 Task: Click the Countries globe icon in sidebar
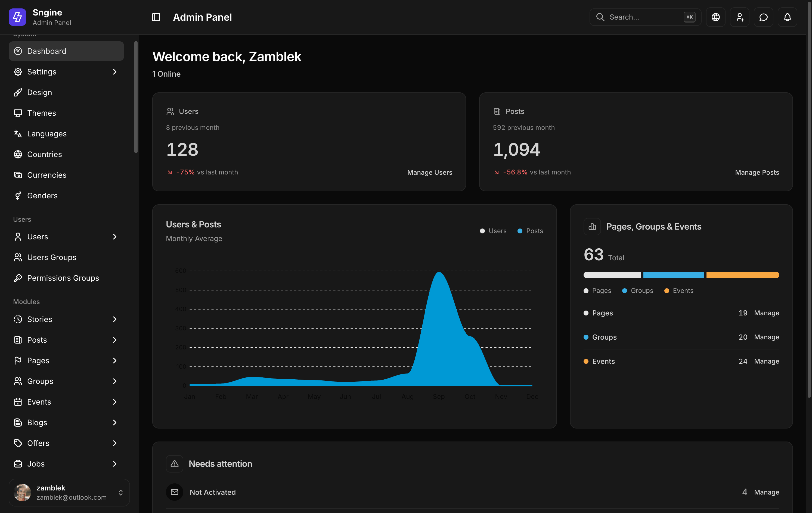coord(18,154)
